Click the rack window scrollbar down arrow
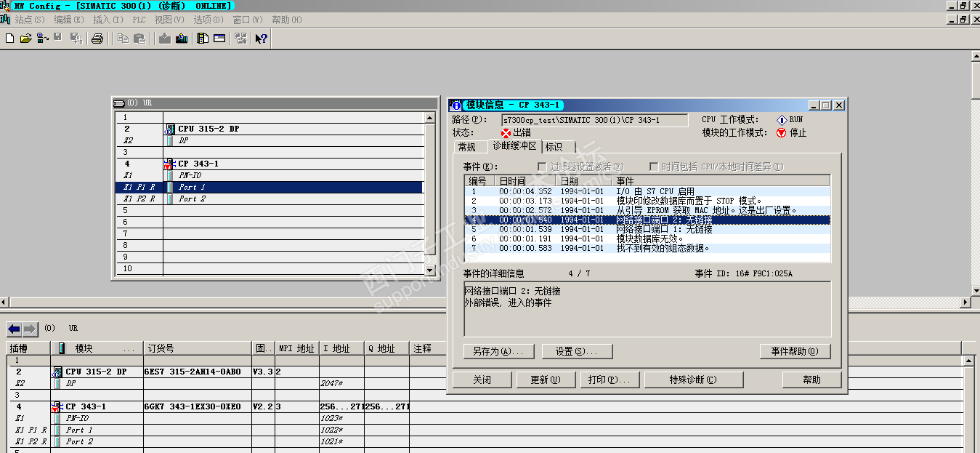The width and height of the screenshot is (980, 453). (x=429, y=270)
